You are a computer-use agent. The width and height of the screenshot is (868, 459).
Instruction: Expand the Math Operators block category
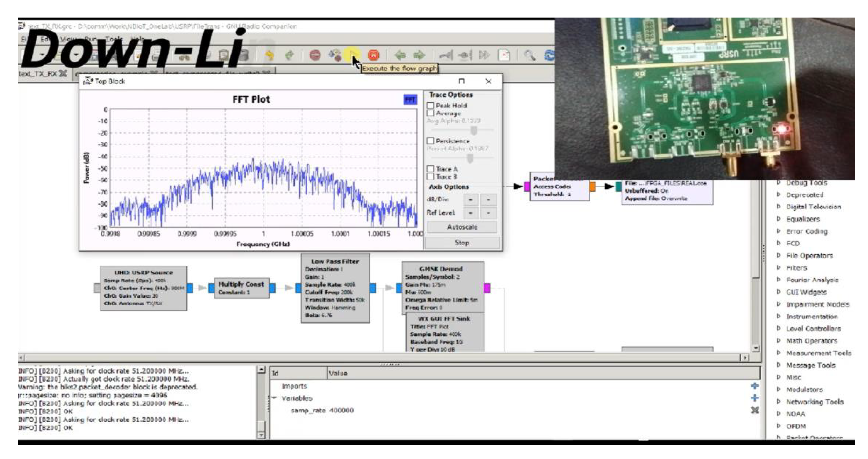(x=779, y=341)
